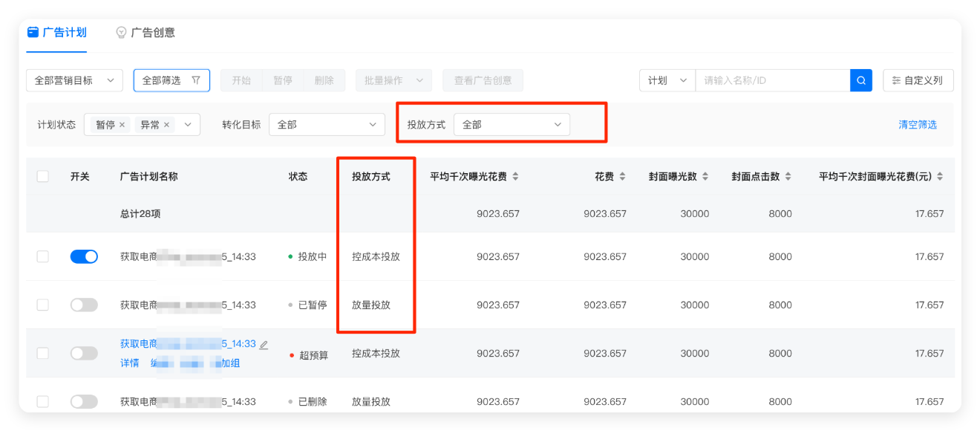Open the 转化目标 dropdown
This screenshot has height=431, width=980.
point(327,124)
